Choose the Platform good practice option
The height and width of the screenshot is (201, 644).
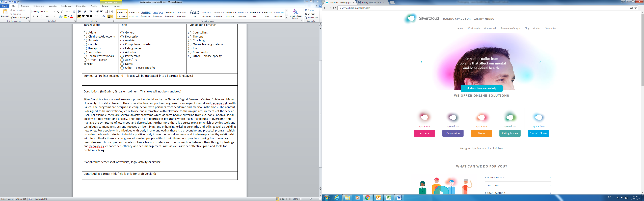(190, 48)
